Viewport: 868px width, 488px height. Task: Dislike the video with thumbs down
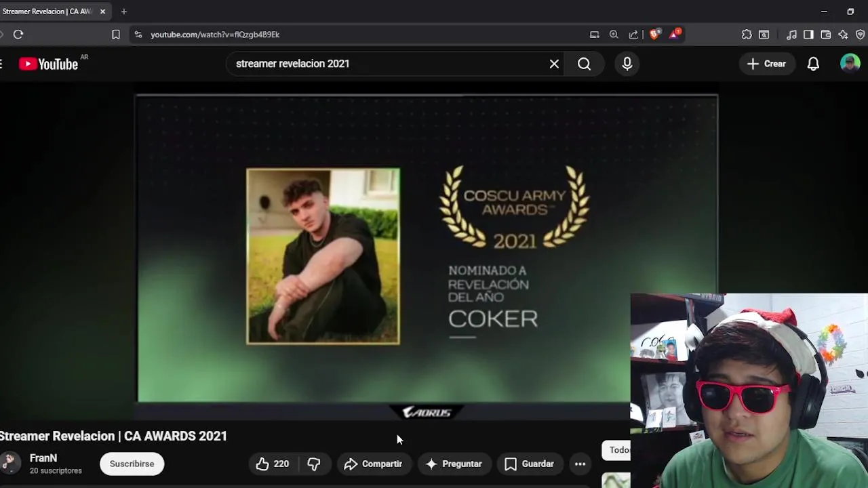click(314, 464)
